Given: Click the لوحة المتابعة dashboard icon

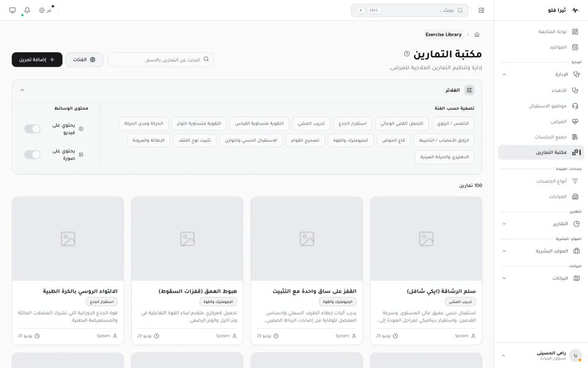Looking at the screenshot, I should [x=575, y=31].
